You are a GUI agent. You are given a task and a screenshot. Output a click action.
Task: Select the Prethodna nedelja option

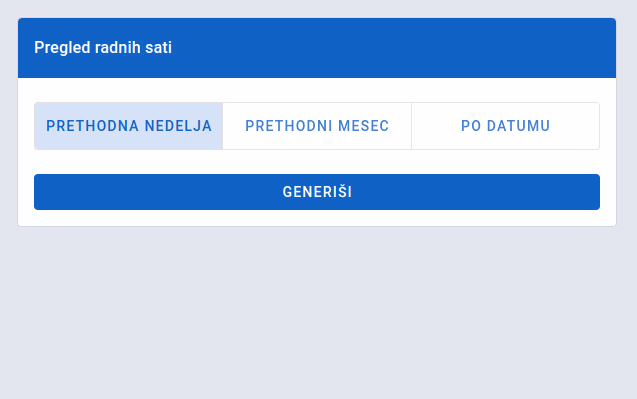click(128, 126)
